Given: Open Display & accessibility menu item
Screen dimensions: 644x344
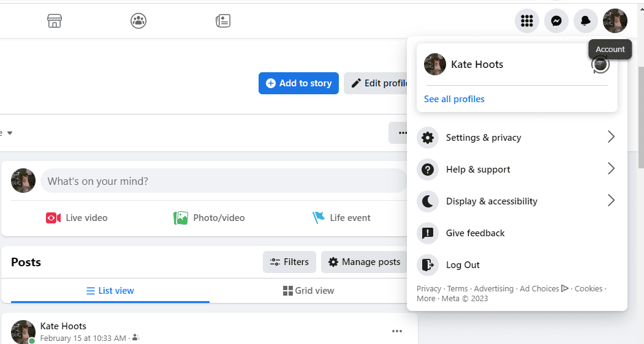Looking at the screenshot, I should [517, 201].
